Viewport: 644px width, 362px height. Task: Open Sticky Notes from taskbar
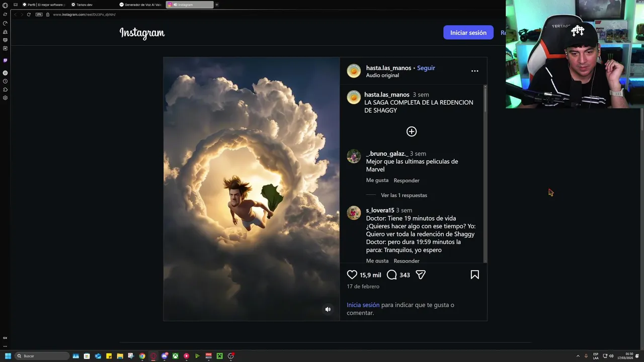pos(109,356)
